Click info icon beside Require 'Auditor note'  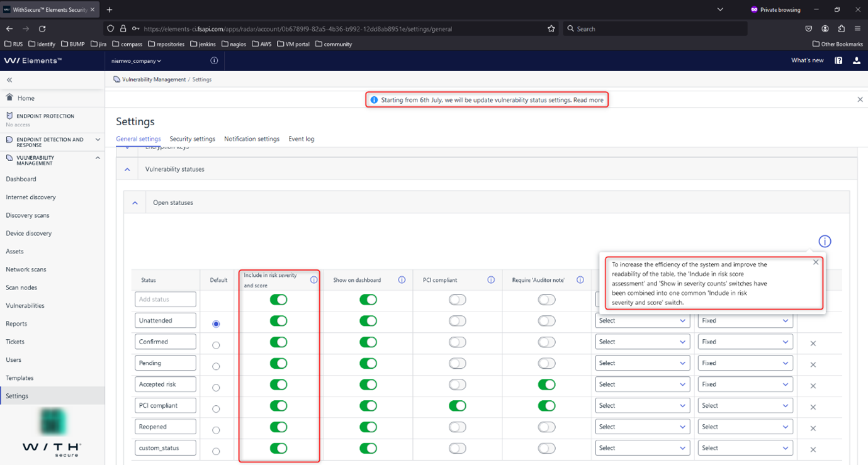point(580,280)
